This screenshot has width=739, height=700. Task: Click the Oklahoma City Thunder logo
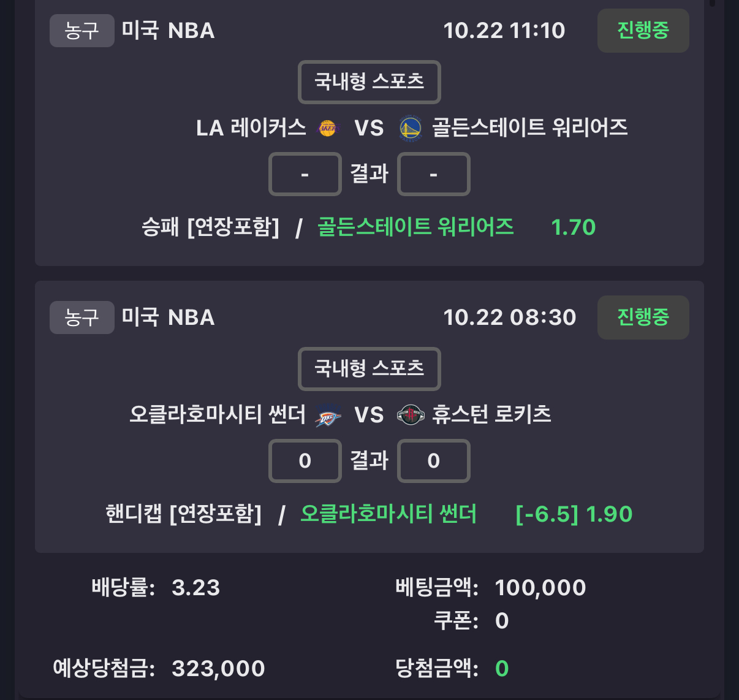(x=328, y=416)
